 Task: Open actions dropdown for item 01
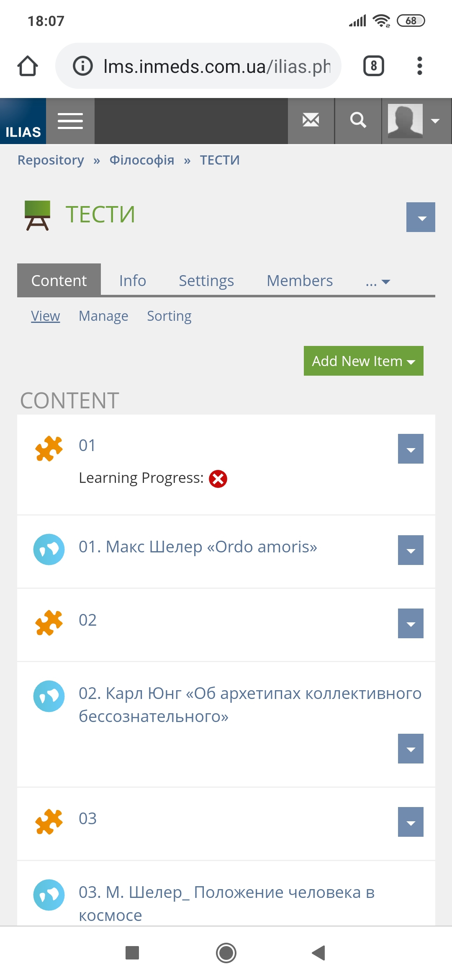point(411,449)
